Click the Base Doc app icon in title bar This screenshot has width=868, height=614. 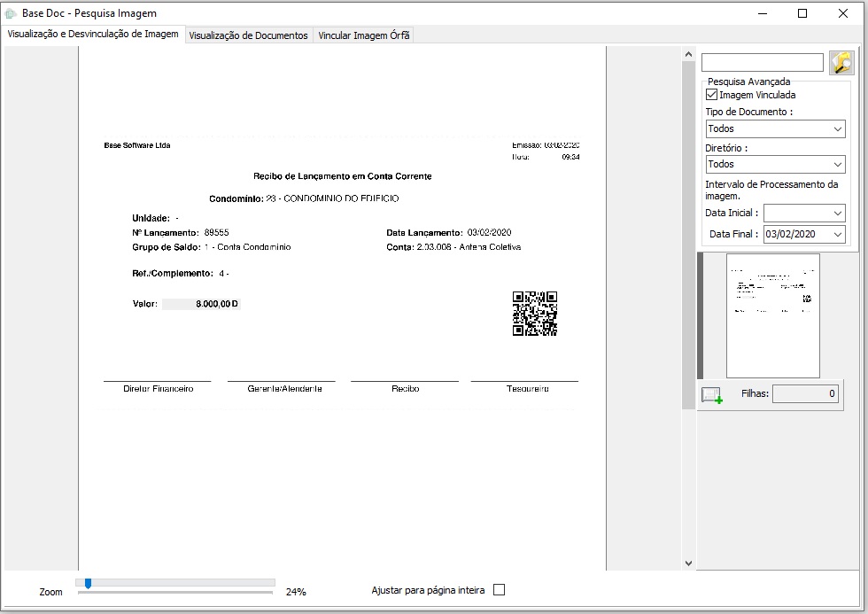pyautogui.click(x=11, y=13)
